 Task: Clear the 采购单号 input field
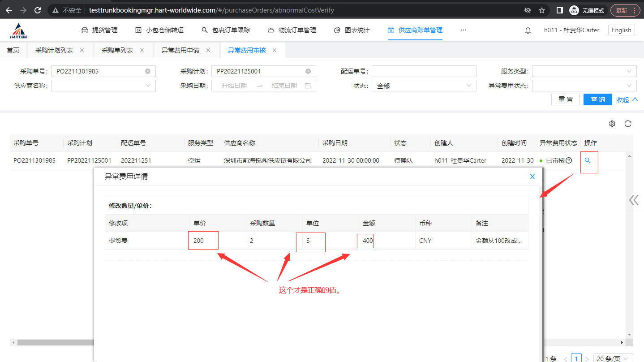pyautogui.click(x=148, y=71)
